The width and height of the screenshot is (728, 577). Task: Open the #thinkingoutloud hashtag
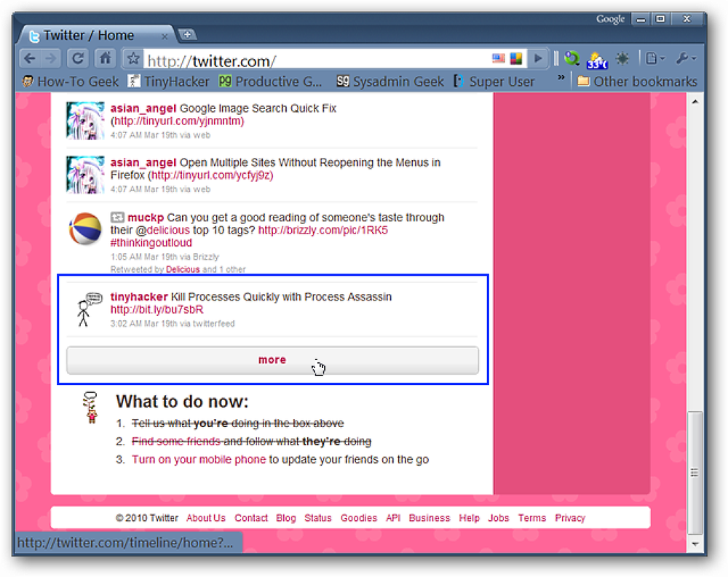[151, 243]
